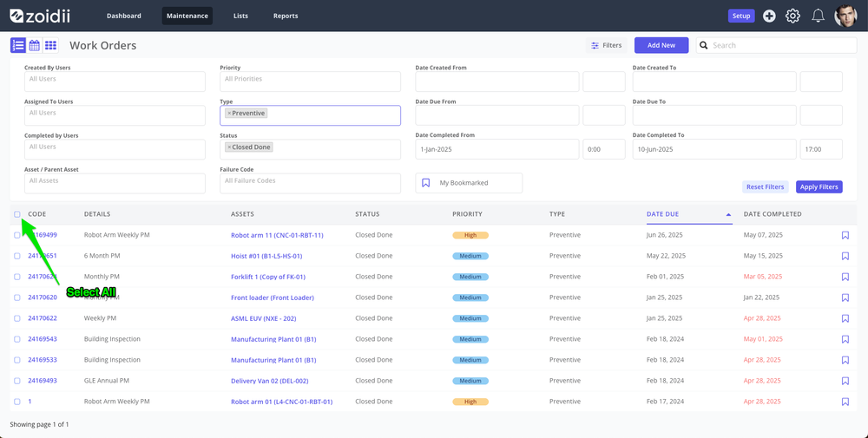The height and width of the screenshot is (438, 868).
Task: Open Assigned To Users dropdown
Action: click(115, 115)
